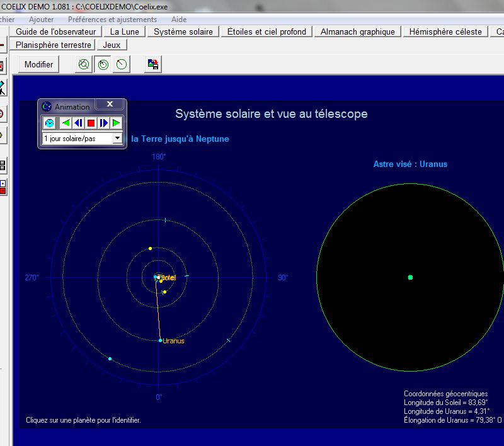Click the green Uranus dot in telescope view
Viewport: 504px width, 446px height.
tap(410, 277)
